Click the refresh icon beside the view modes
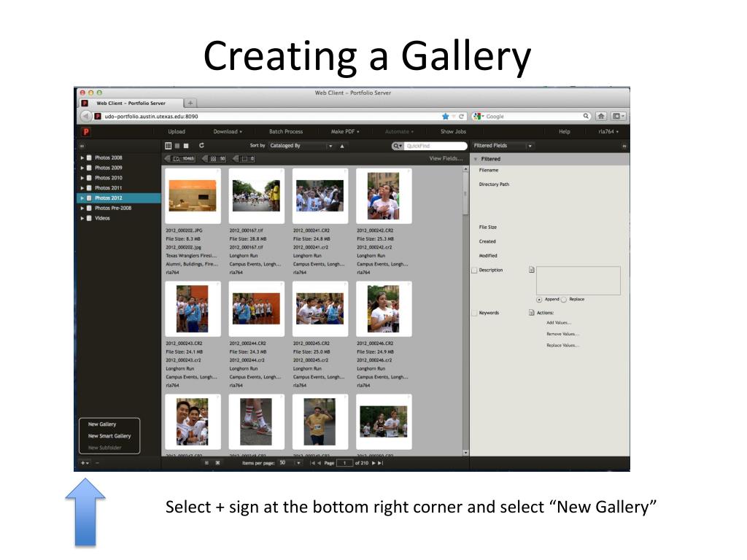Screen dimensions: 747x560 (x=202, y=145)
